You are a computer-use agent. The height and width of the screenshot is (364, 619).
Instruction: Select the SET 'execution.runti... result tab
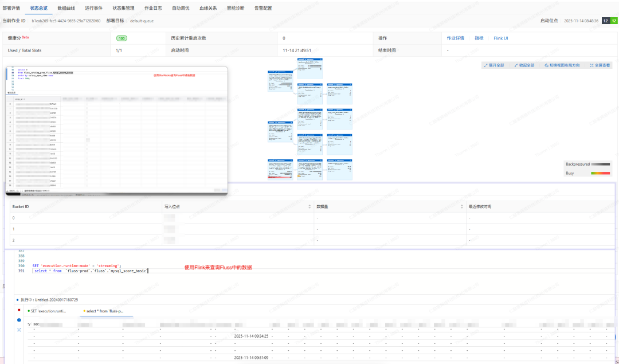pyautogui.click(x=47, y=311)
